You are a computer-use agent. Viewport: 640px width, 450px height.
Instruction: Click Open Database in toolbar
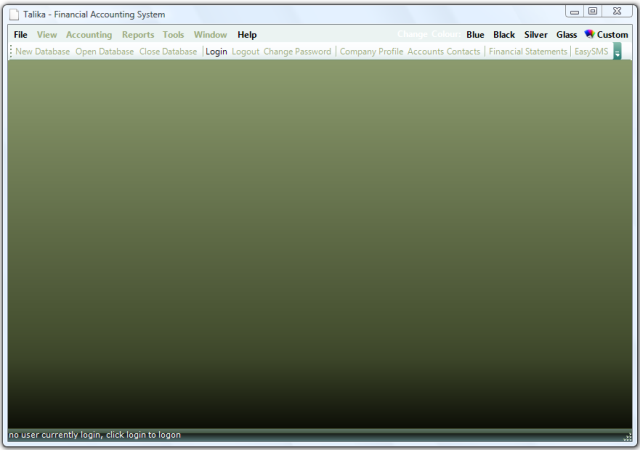[x=104, y=52]
